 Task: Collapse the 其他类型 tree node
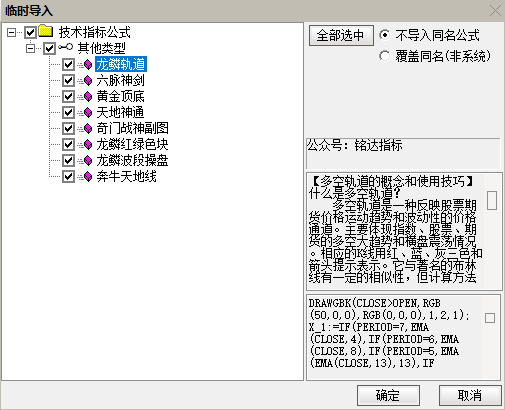31,49
